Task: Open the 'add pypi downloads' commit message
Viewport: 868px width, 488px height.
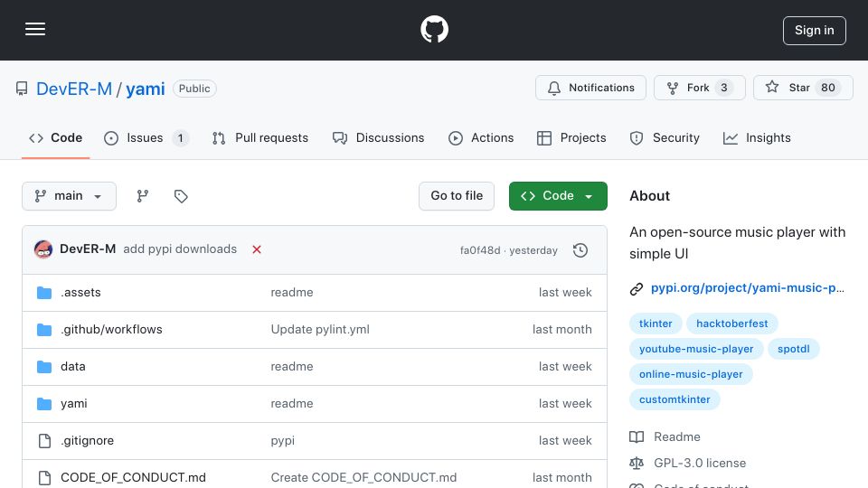Action: tap(180, 249)
